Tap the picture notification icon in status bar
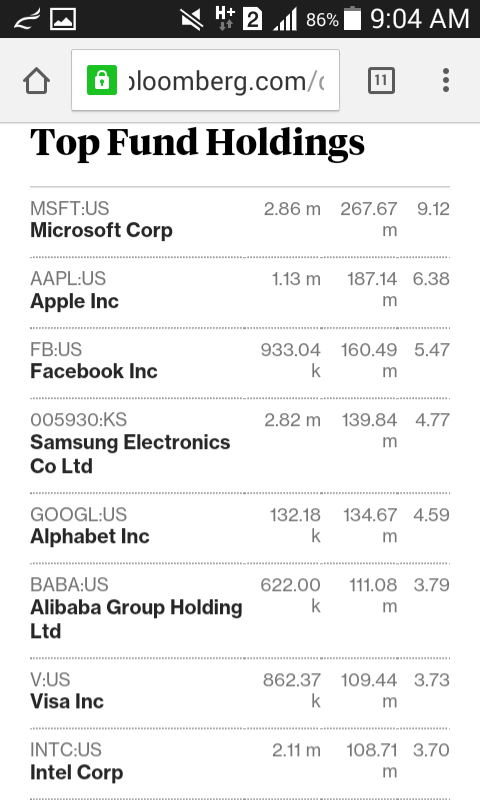Screen dimensions: 480x800 coord(63,19)
